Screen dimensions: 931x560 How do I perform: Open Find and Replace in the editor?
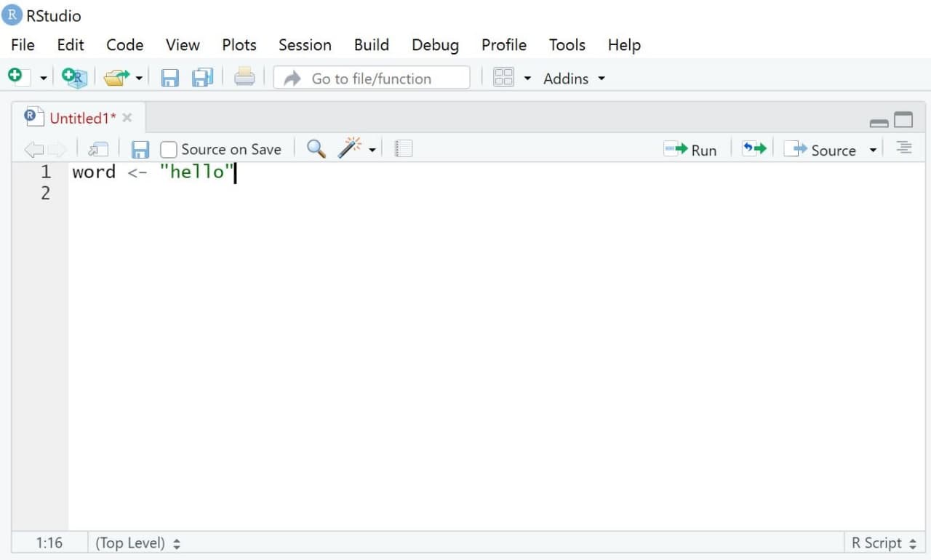point(315,148)
